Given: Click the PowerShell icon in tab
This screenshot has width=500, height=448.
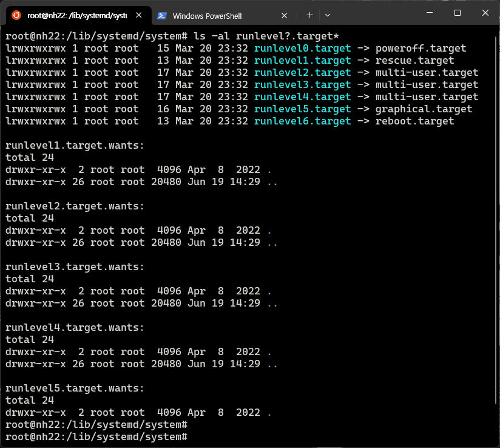Looking at the screenshot, I should (162, 16).
